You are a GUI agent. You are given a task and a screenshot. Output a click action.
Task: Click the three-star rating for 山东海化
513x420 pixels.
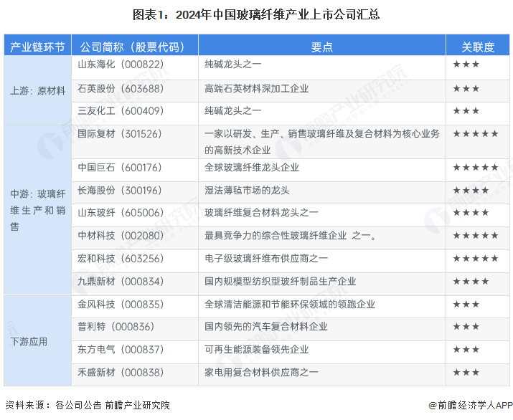point(466,65)
